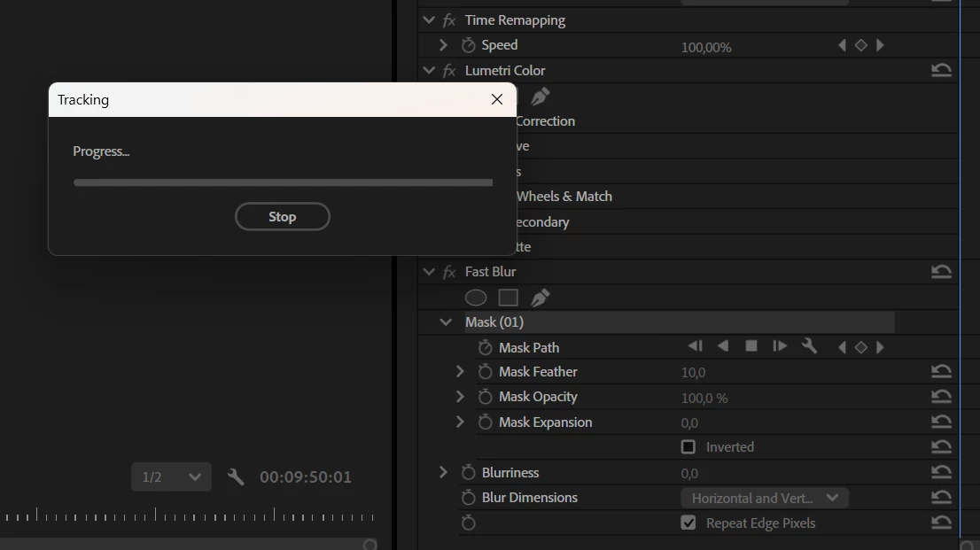The width and height of the screenshot is (980, 550).
Task: Enable the Inverted mask checkbox
Action: (688, 447)
